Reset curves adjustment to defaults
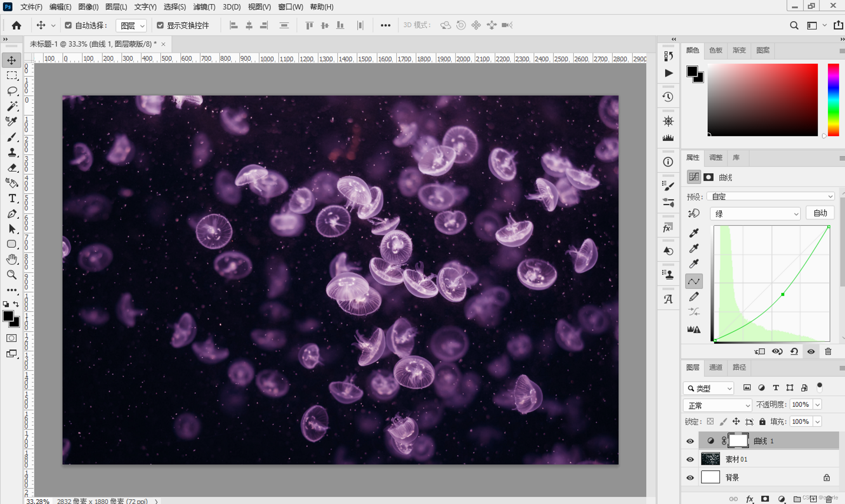Screen dimensions: 845x504 point(794,352)
